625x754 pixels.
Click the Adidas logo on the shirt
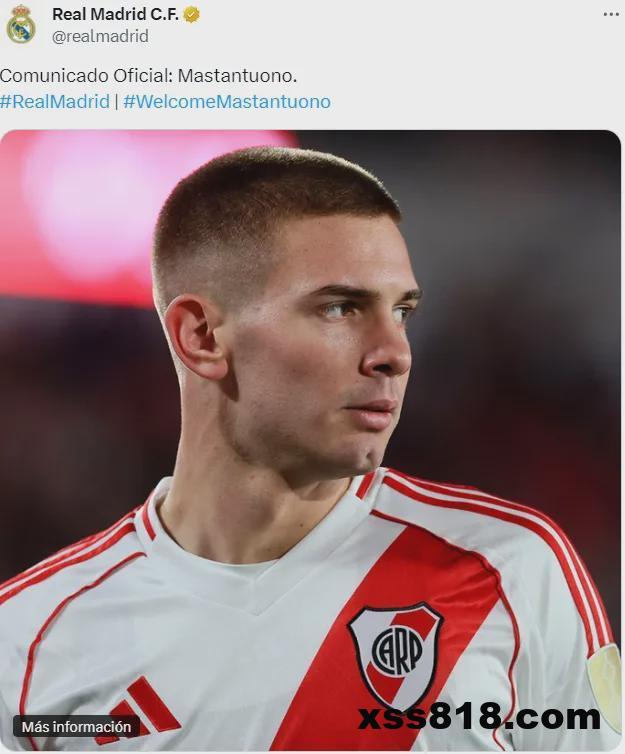coord(144,707)
